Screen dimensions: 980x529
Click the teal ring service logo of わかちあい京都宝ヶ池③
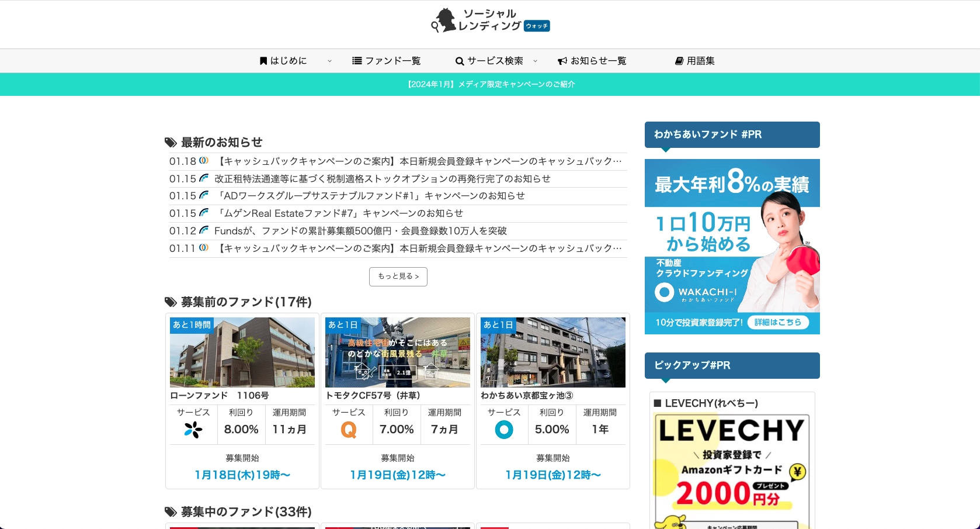pos(504,430)
